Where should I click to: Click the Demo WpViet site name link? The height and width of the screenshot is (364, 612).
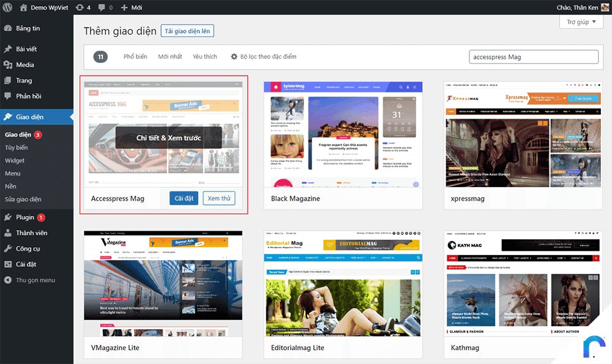(50, 7)
